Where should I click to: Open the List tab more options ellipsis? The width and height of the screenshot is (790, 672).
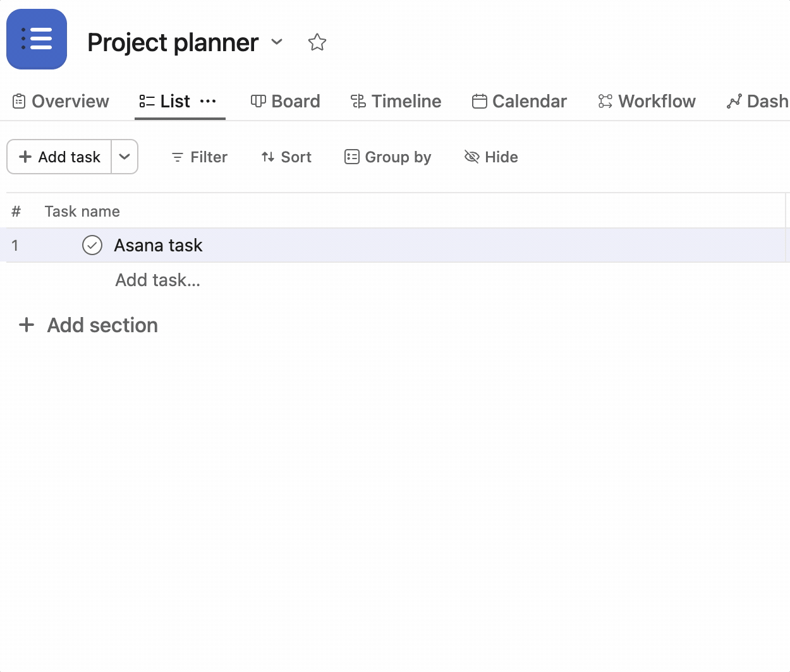[208, 101]
